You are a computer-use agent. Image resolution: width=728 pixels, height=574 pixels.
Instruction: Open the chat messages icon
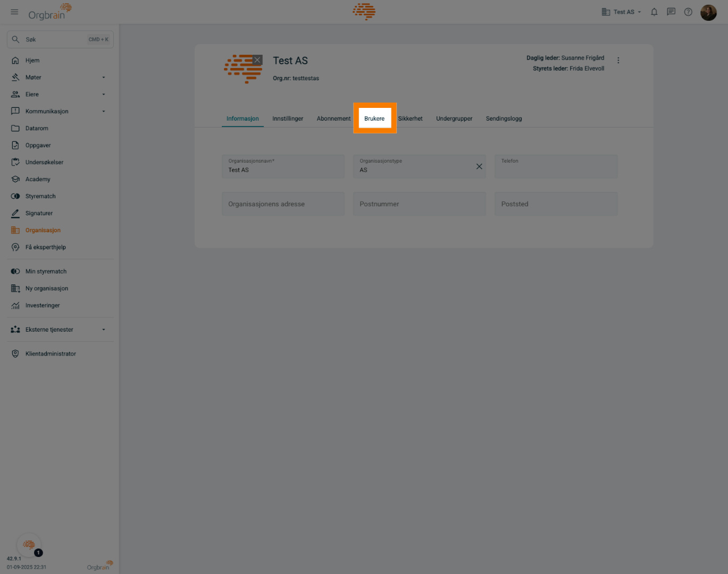671,12
